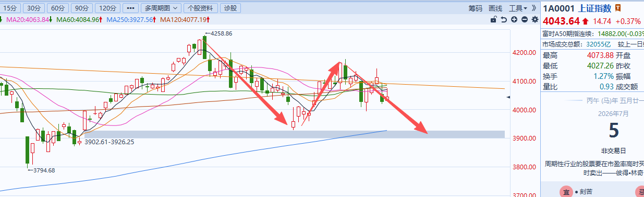Zoom in with the plus icon

pyautogui.click(x=514, y=19)
